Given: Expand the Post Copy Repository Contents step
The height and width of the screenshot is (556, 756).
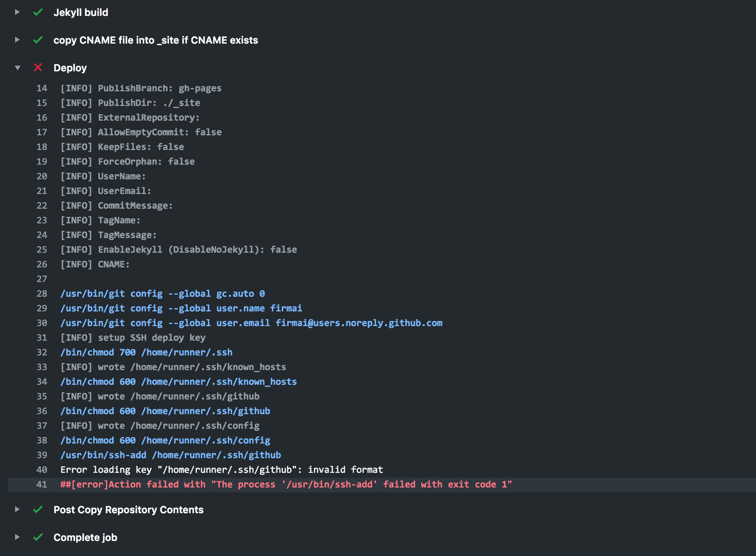Looking at the screenshot, I should pos(17,510).
